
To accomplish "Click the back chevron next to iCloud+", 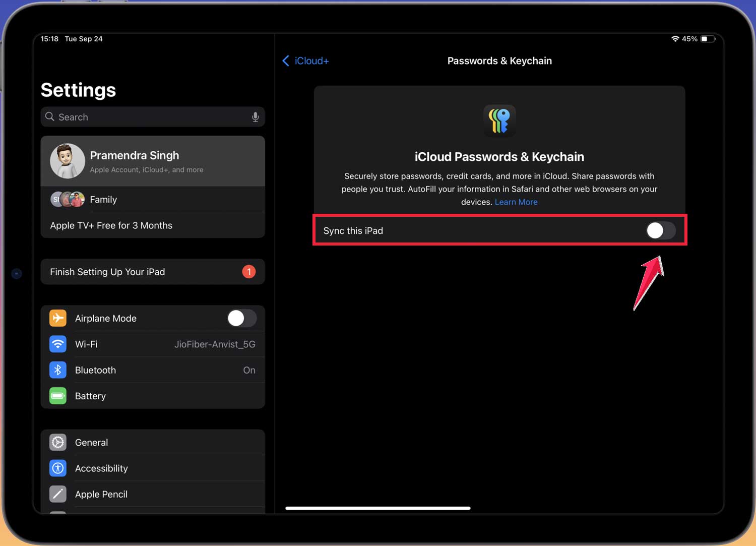I will point(286,60).
